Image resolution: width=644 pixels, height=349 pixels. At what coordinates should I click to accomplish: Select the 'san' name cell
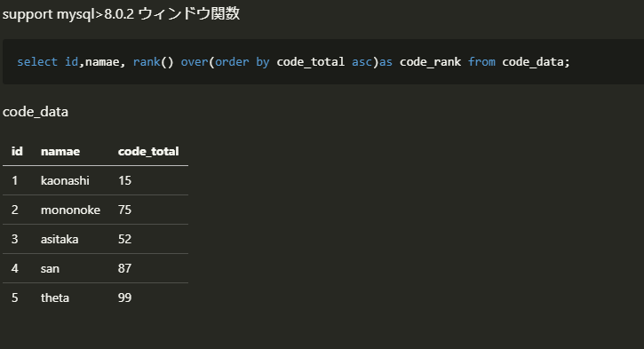[50, 268]
